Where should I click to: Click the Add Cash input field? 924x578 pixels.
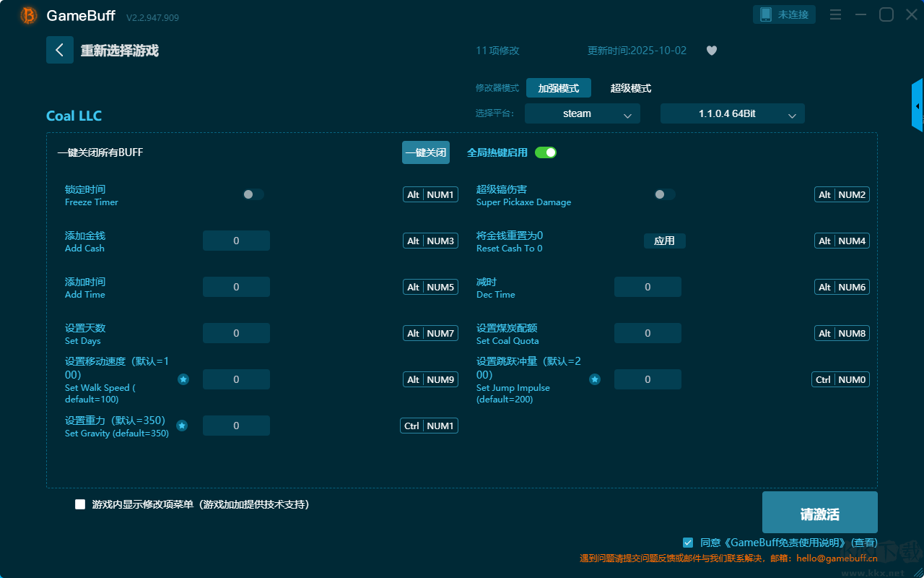236,241
